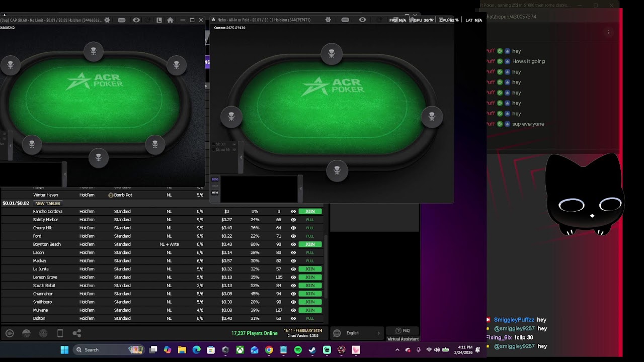This screenshot has width=644, height=362.
Task: Open the chat popup three-dot menu
Action: point(608,33)
